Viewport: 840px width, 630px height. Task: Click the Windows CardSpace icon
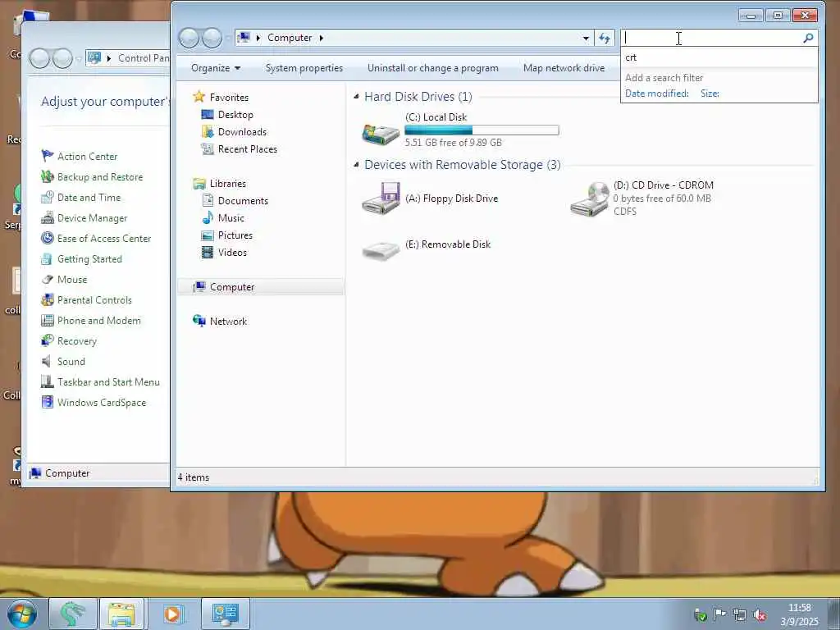coord(48,402)
